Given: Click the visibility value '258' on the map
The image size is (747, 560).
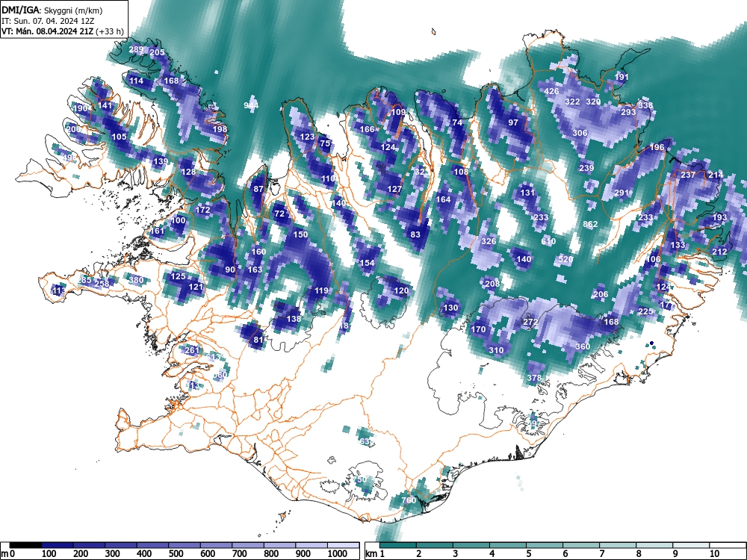Looking at the screenshot, I should point(102,284).
